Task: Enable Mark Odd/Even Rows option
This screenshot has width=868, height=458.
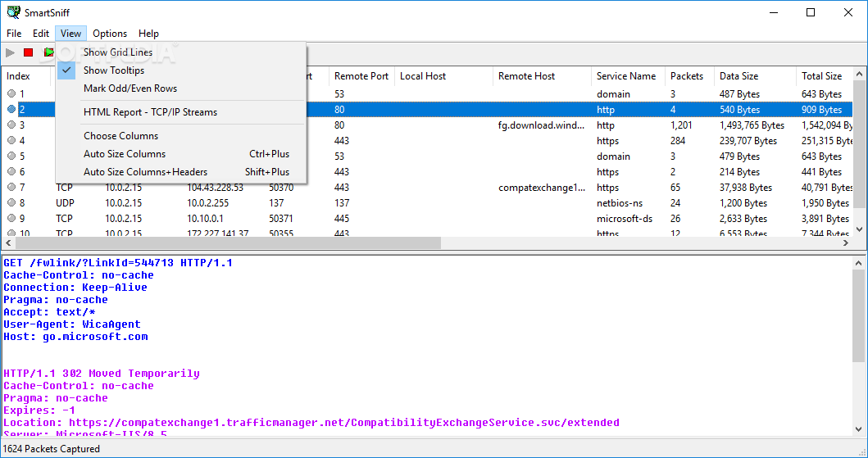Action: pos(181,88)
